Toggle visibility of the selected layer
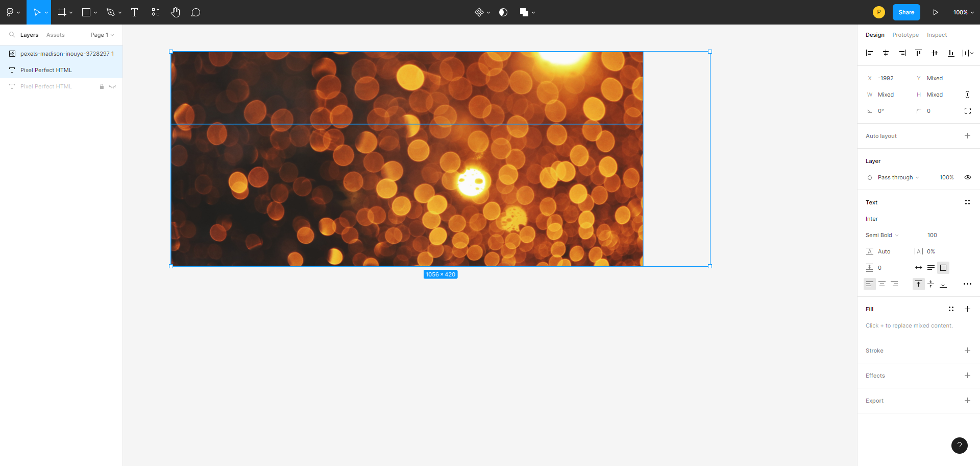 click(968, 177)
